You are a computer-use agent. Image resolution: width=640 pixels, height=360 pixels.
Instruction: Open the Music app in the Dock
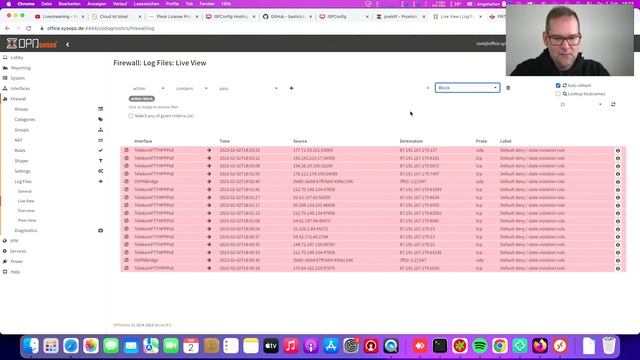pos(291,346)
